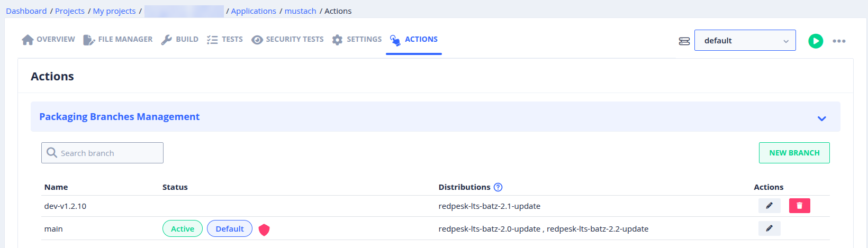This screenshot has width=868, height=248.
Task: Click the Distributions help question mark icon
Action: (498, 187)
